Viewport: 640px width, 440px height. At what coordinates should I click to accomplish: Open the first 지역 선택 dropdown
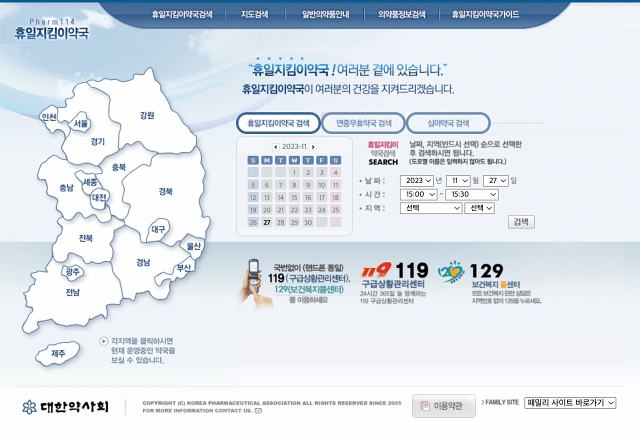coord(431,208)
